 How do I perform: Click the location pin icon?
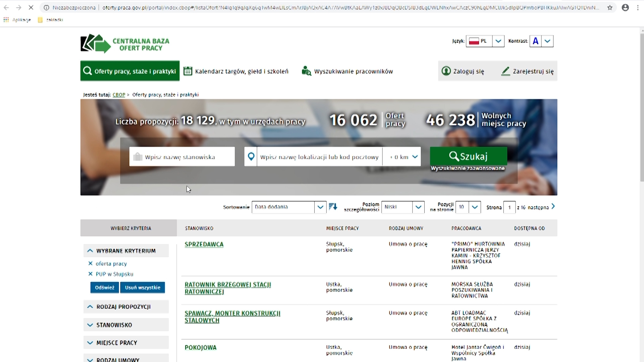(251, 157)
